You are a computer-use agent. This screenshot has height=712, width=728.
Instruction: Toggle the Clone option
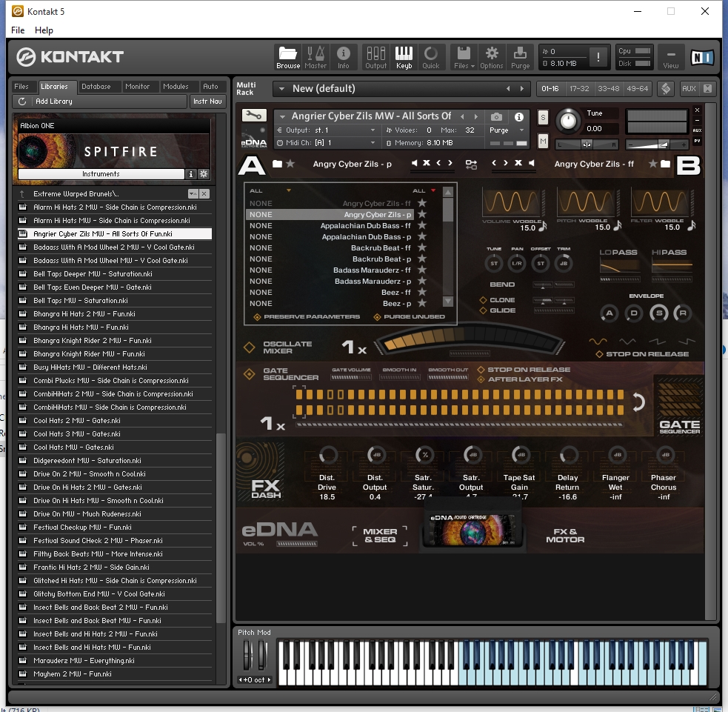pos(483,300)
